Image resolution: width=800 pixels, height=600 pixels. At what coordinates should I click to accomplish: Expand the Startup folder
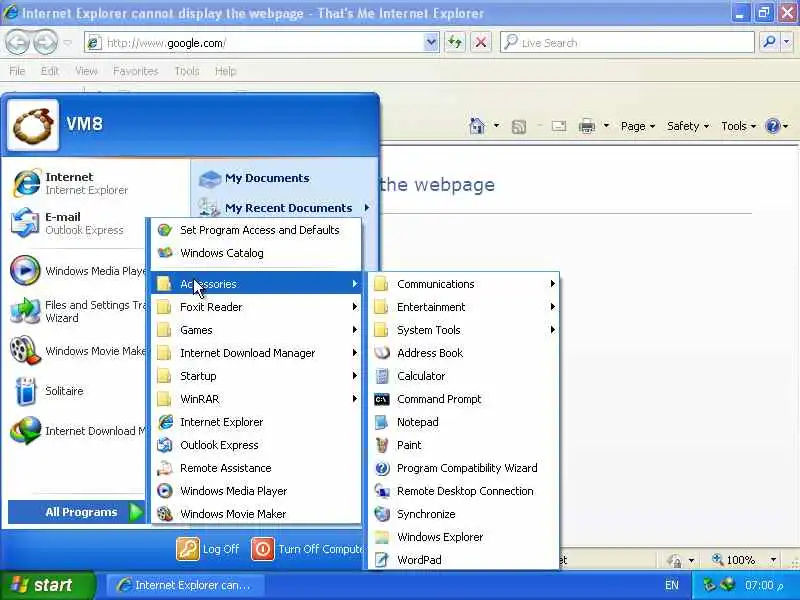click(x=257, y=376)
